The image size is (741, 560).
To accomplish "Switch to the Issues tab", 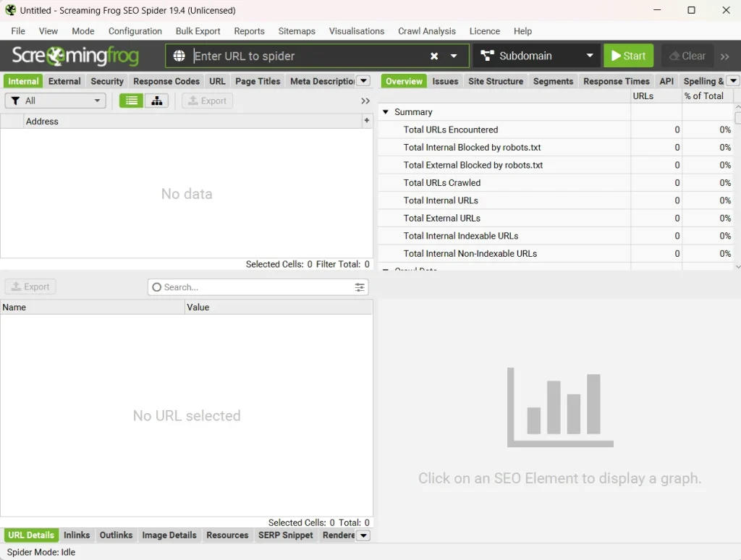I will [445, 81].
